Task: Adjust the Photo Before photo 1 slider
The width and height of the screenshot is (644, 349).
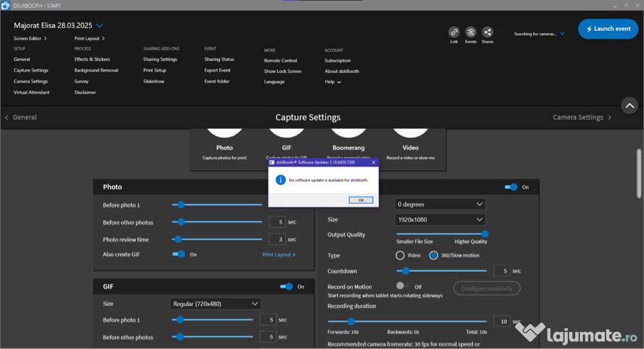Action: tap(217, 204)
